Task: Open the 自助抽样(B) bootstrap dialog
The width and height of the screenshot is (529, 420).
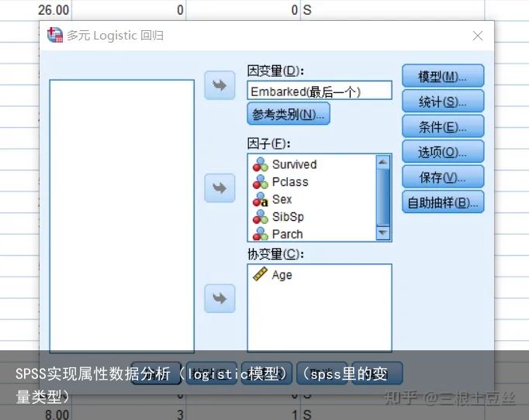Action: (x=443, y=202)
